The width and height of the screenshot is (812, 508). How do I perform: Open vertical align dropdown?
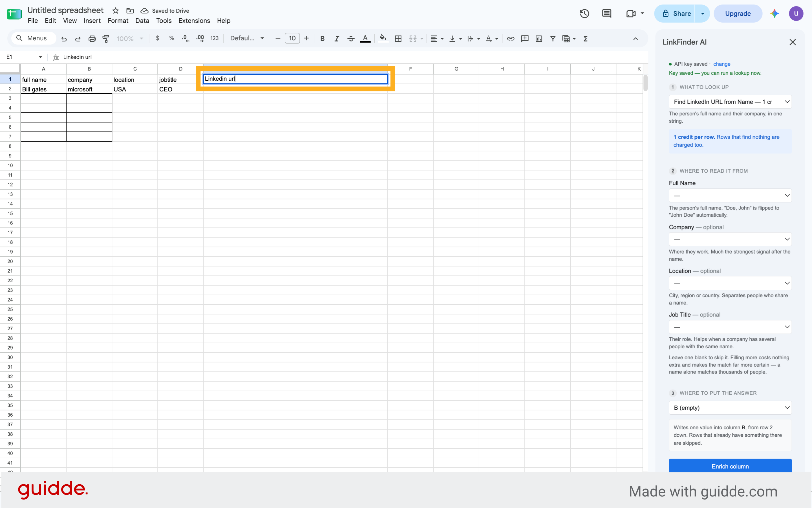coord(455,39)
